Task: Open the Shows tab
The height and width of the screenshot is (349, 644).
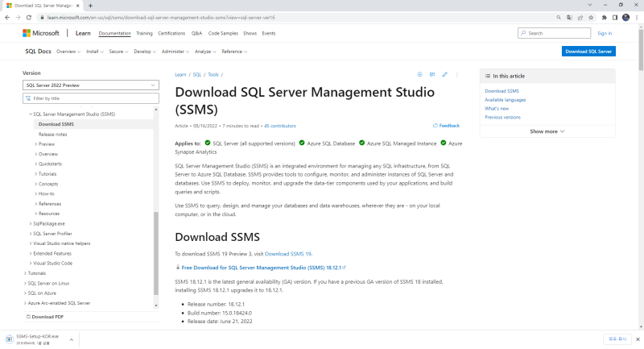Action: (250, 33)
